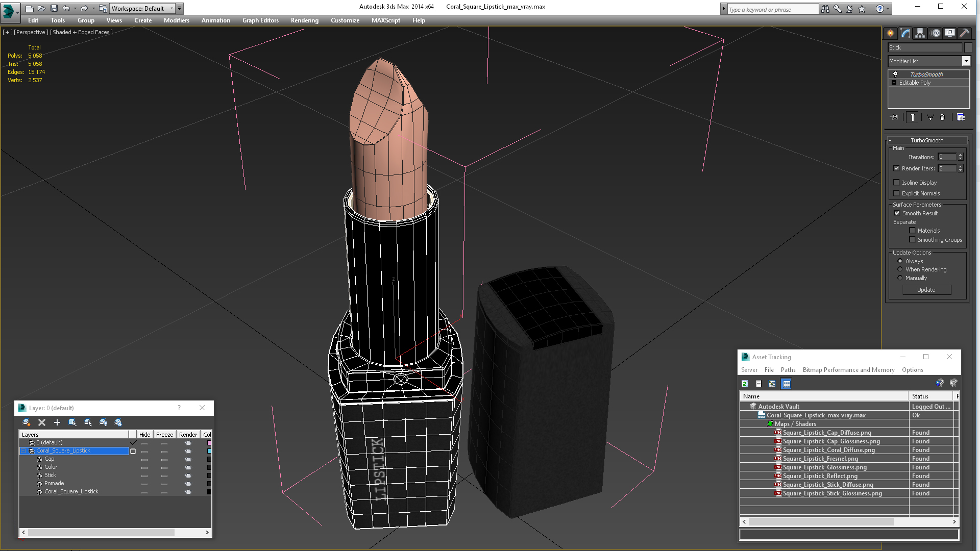Image resolution: width=980 pixels, height=551 pixels.
Task: Click 0 (default) layer pink color swatch
Action: click(x=209, y=443)
